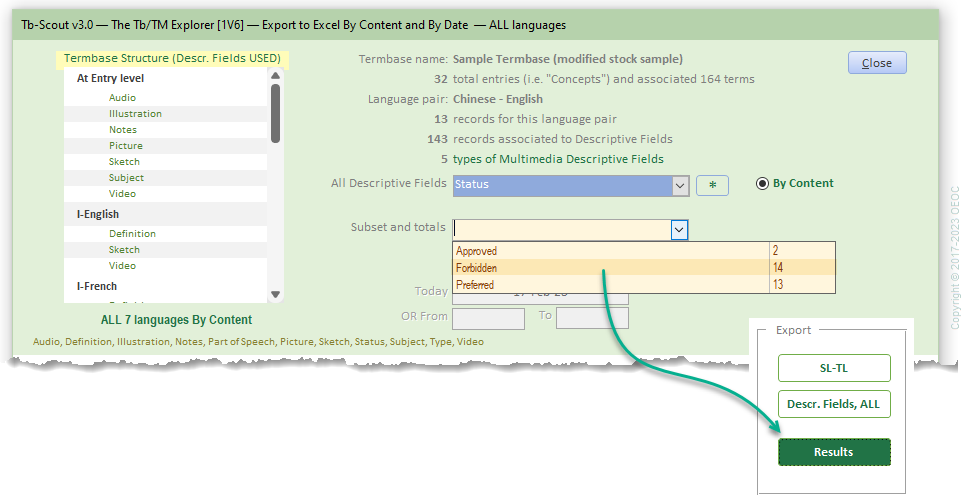Select Definition under I-English
Screen dimensions: 972x504
point(132,234)
